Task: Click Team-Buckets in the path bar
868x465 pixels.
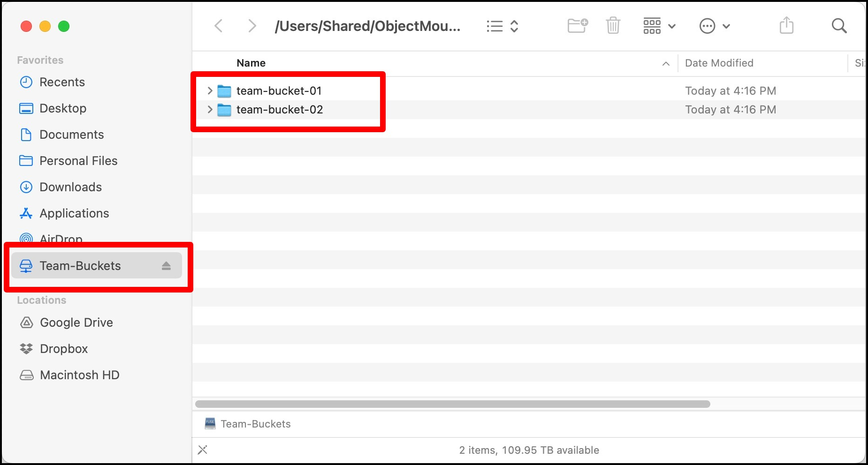Action: [255, 424]
